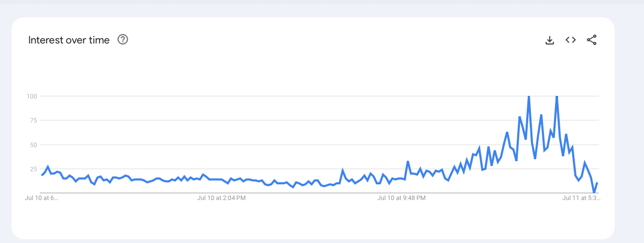Click the help question mark icon

(123, 39)
